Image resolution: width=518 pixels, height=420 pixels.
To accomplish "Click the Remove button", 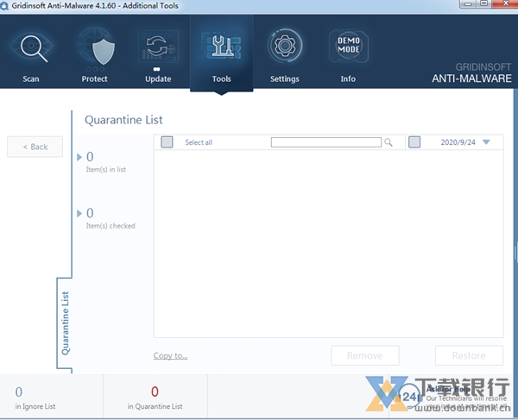I will [365, 355].
